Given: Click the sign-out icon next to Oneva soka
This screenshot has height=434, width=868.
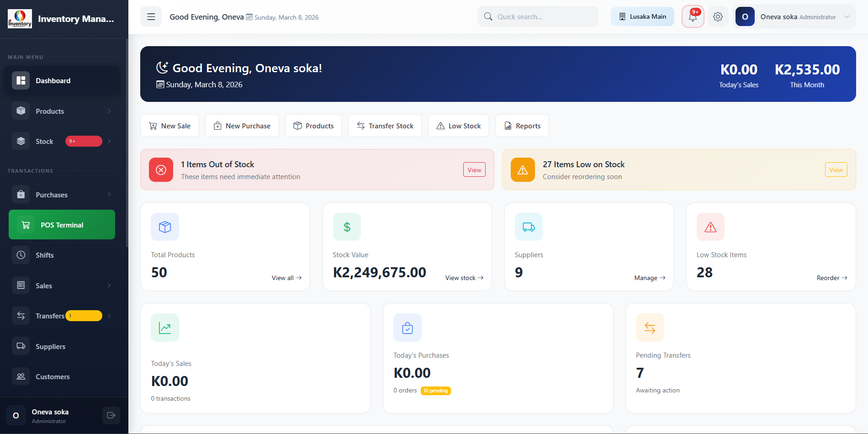Looking at the screenshot, I should pyautogui.click(x=111, y=415).
